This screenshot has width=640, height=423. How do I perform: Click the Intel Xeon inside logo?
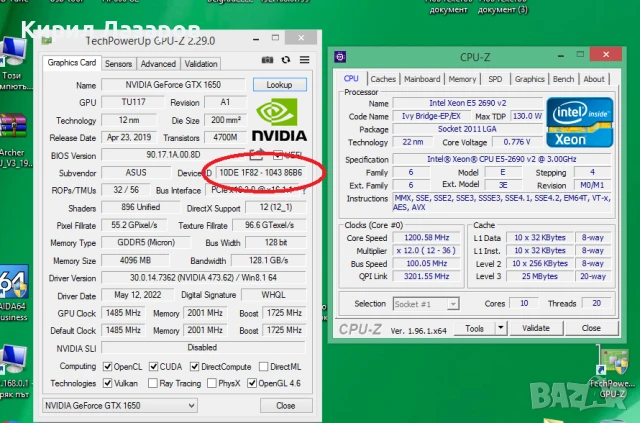(x=580, y=122)
